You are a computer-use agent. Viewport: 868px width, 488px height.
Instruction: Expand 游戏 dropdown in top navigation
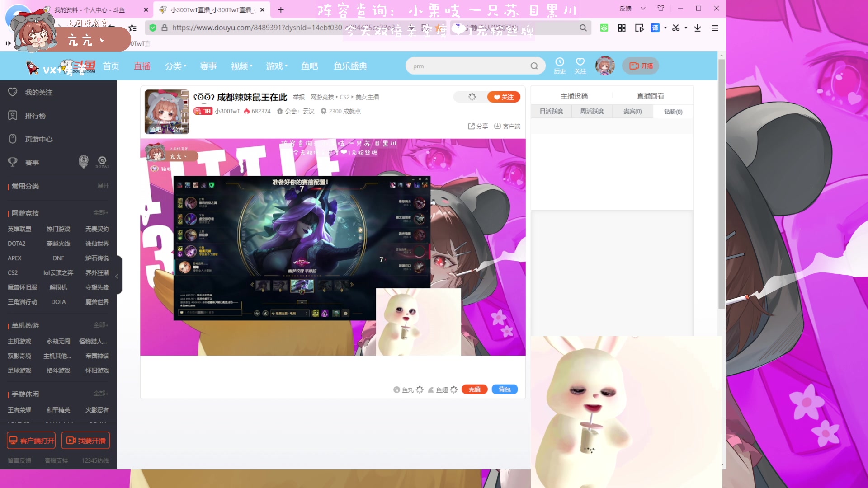[277, 66]
